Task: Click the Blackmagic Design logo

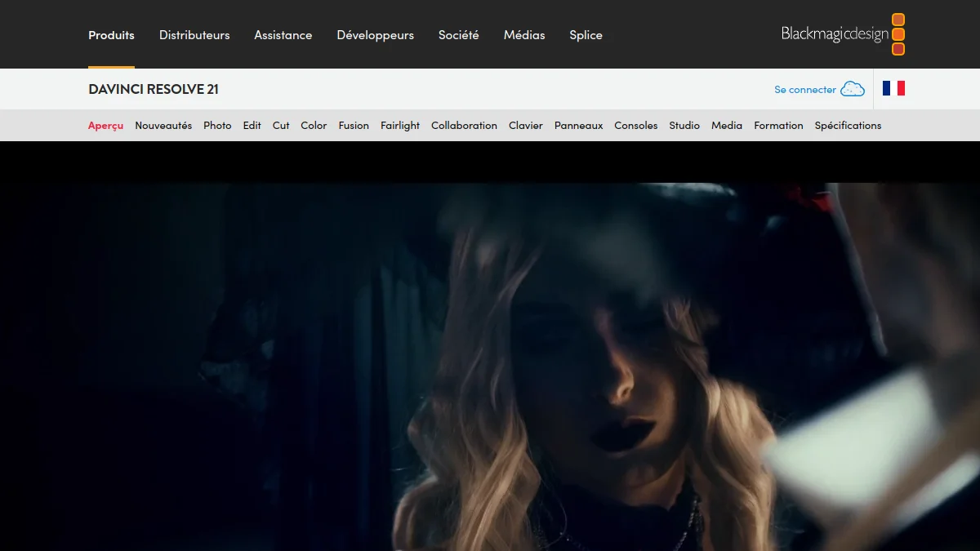Action: pyautogui.click(x=843, y=34)
